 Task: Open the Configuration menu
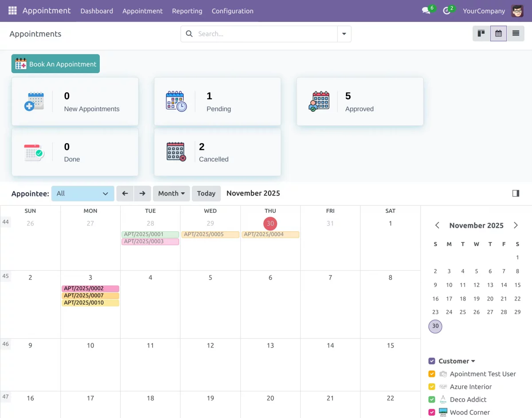tap(232, 11)
